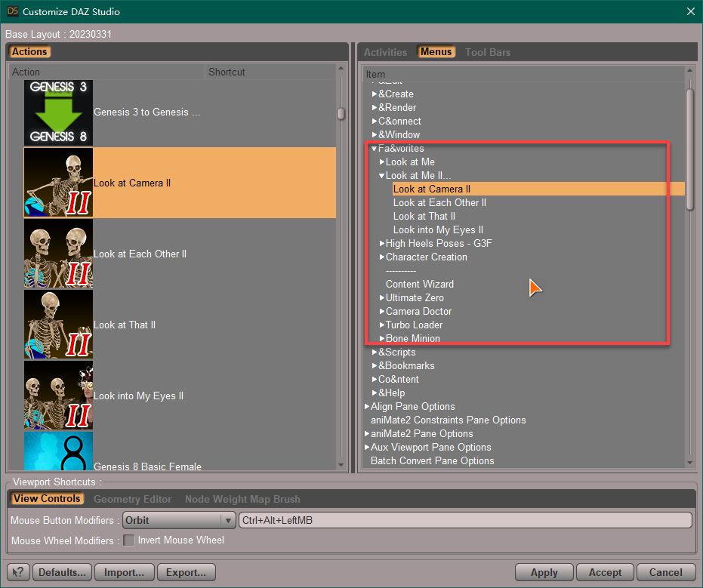This screenshot has height=588, width=703.
Task: Expand the &Render menu tree item
Action: tap(375, 107)
